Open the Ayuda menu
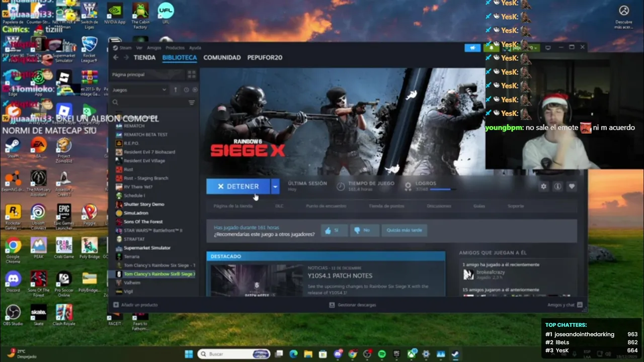644x362 pixels. click(195, 48)
